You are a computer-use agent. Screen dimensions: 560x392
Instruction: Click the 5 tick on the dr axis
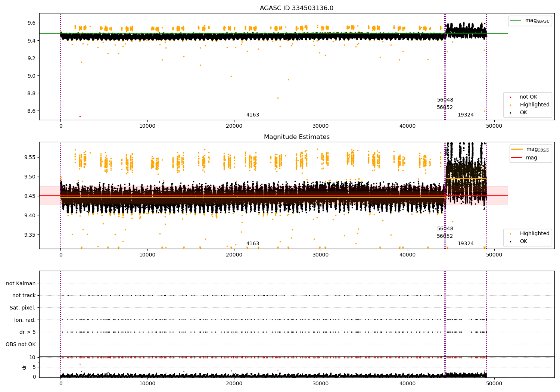pos(34,367)
